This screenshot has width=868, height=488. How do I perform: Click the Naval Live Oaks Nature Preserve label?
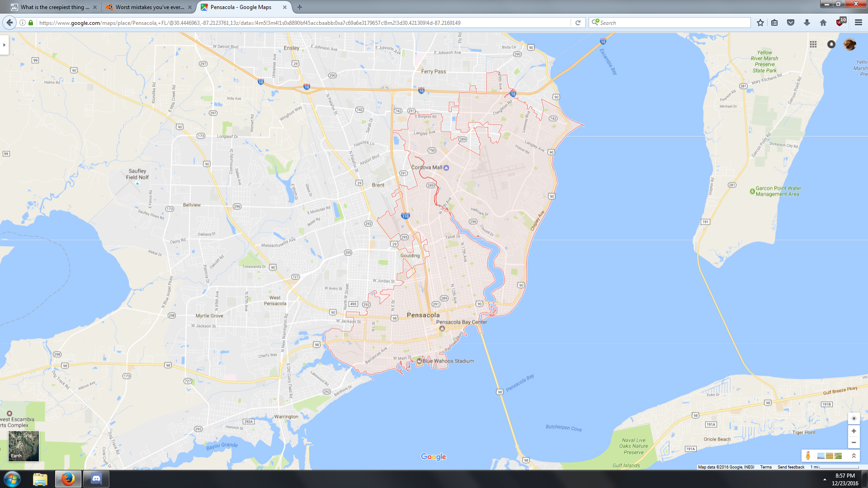(x=634, y=446)
